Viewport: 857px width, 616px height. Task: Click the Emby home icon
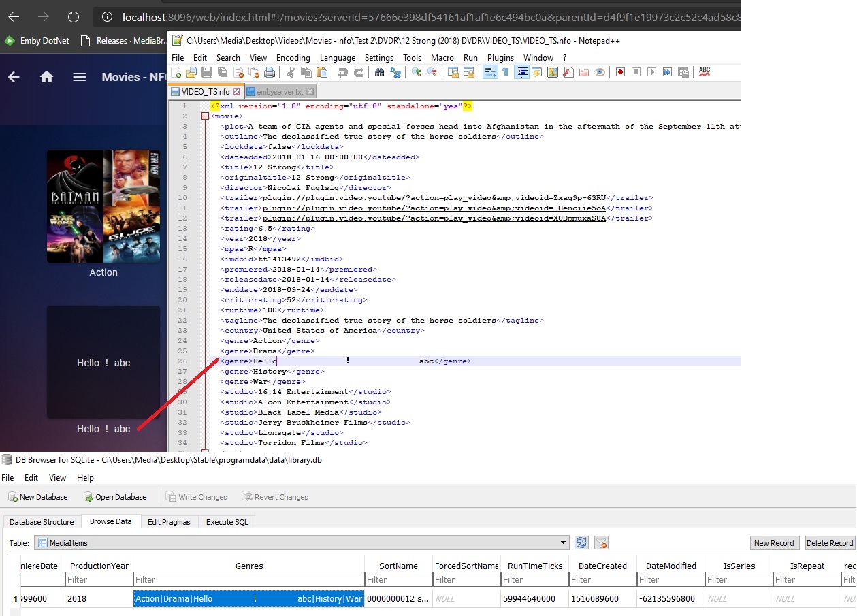tap(46, 77)
